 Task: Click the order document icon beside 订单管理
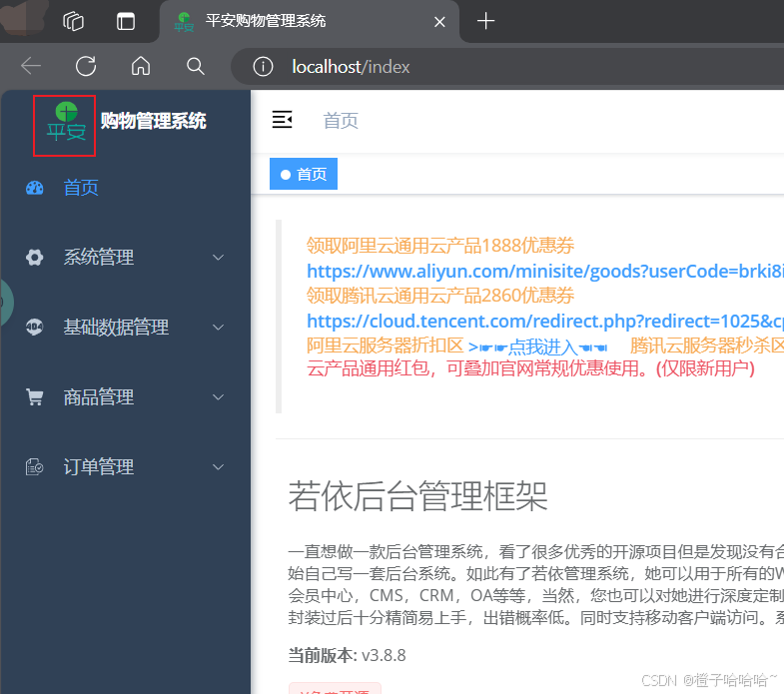pyautogui.click(x=35, y=467)
